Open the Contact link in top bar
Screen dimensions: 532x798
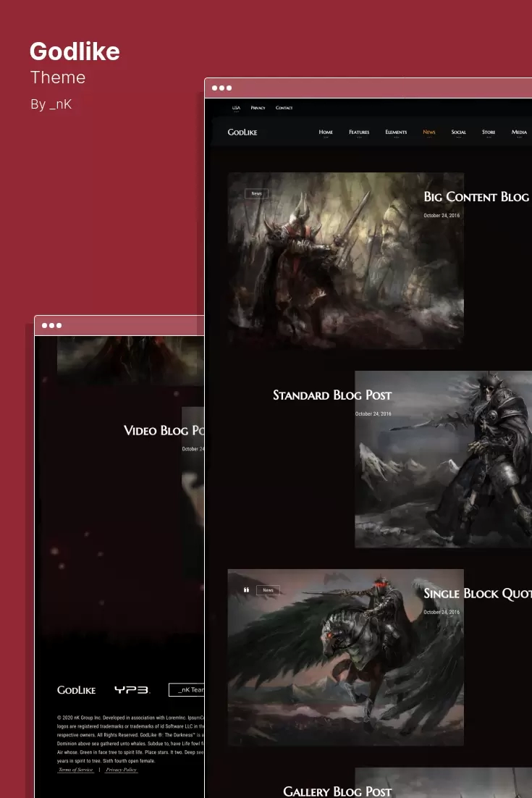click(284, 108)
